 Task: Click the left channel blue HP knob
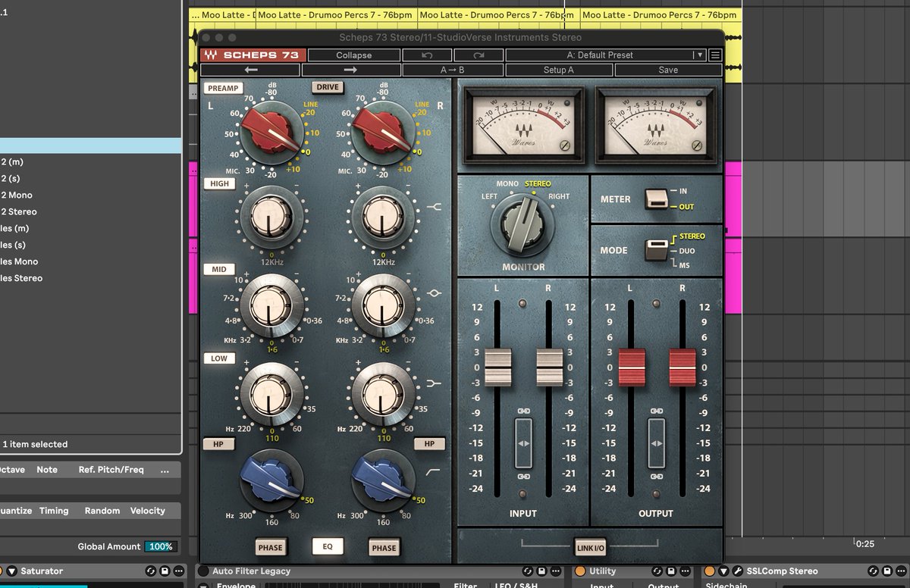(271, 479)
